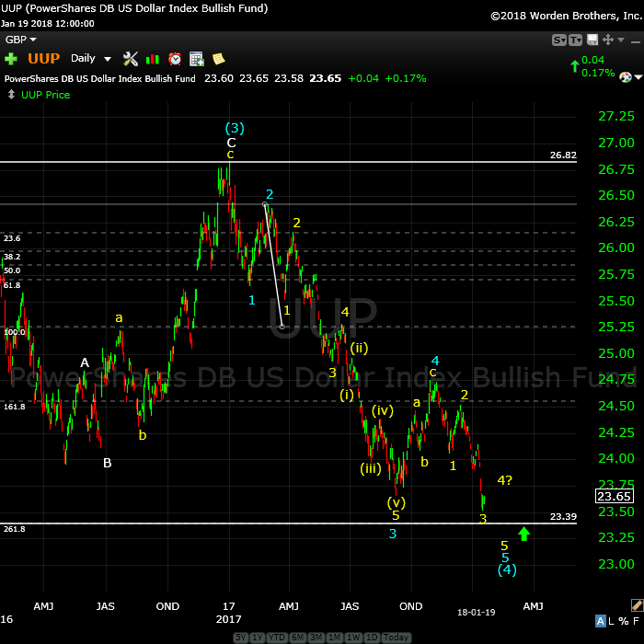Image resolution: width=644 pixels, height=644 pixels.
Task: Click the 161.8 Fibonacci level label
Action: click(15, 407)
